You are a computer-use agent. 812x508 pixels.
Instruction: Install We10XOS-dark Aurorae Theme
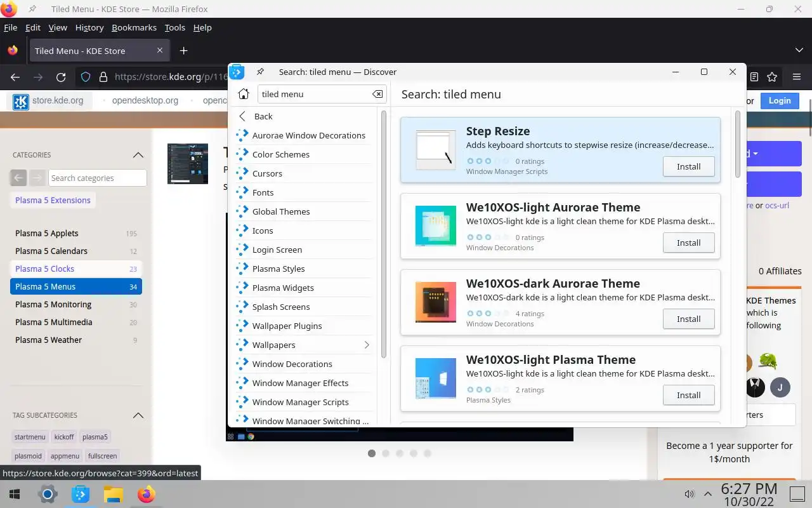point(688,319)
